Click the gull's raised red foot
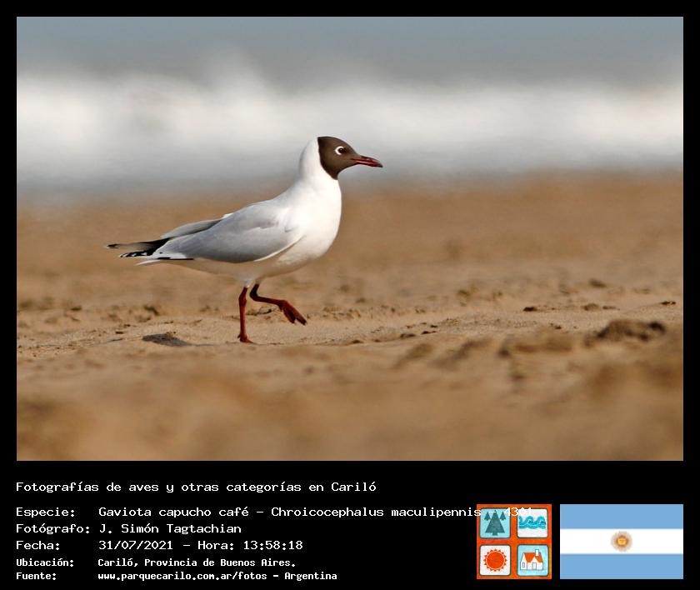 pos(293,313)
